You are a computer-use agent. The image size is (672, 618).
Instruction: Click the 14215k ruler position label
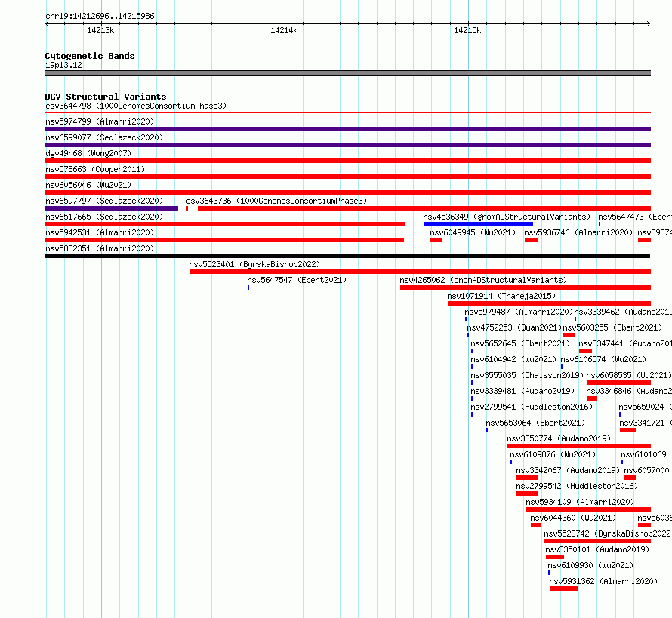[467, 30]
